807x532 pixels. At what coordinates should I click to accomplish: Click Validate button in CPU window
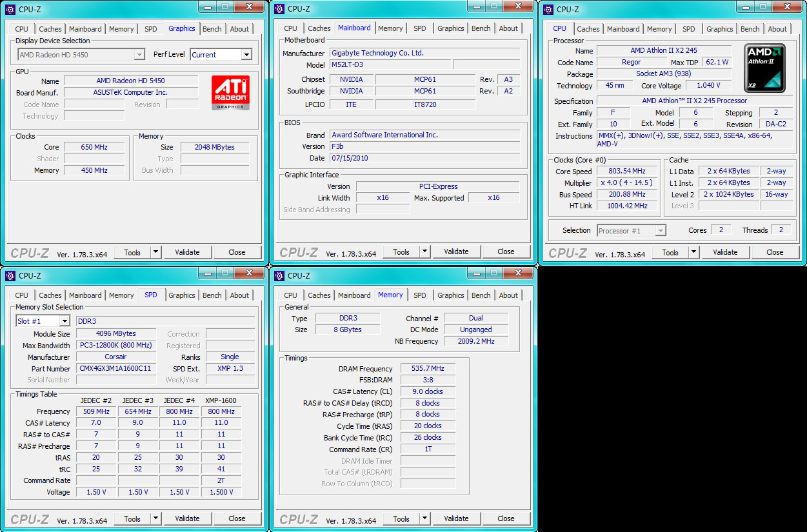725,252
